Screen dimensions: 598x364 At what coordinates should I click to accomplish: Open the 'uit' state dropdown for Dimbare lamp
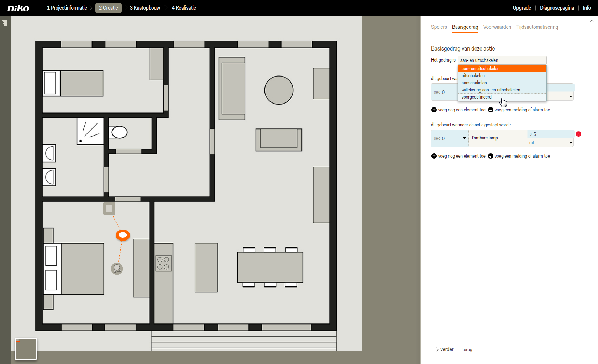point(550,143)
